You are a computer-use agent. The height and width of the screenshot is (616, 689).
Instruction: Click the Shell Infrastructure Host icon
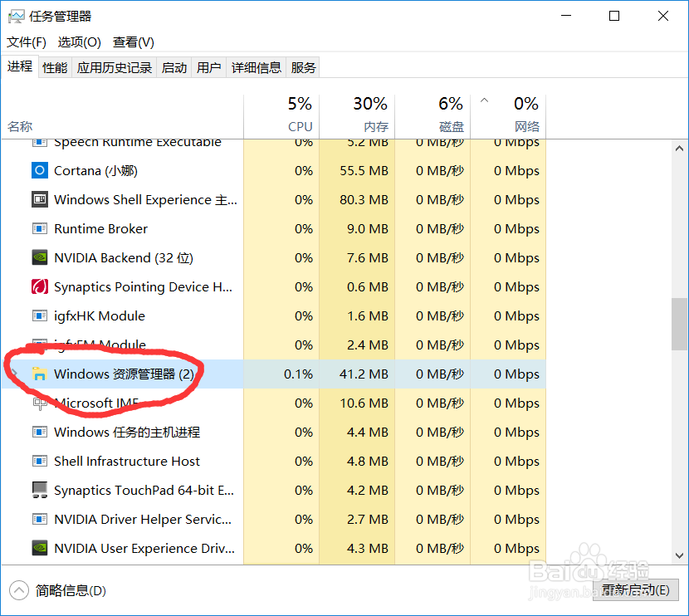pyautogui.click(x=40, y=461)
